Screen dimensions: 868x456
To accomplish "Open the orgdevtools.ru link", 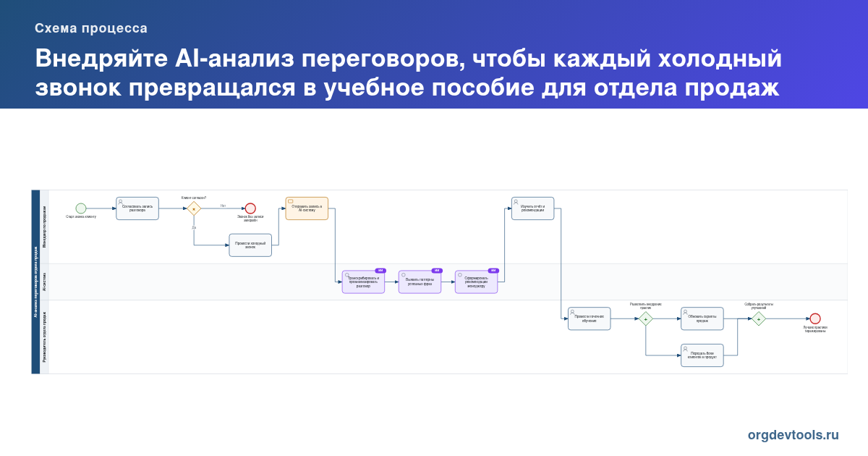I will click(x=793, y=435).
